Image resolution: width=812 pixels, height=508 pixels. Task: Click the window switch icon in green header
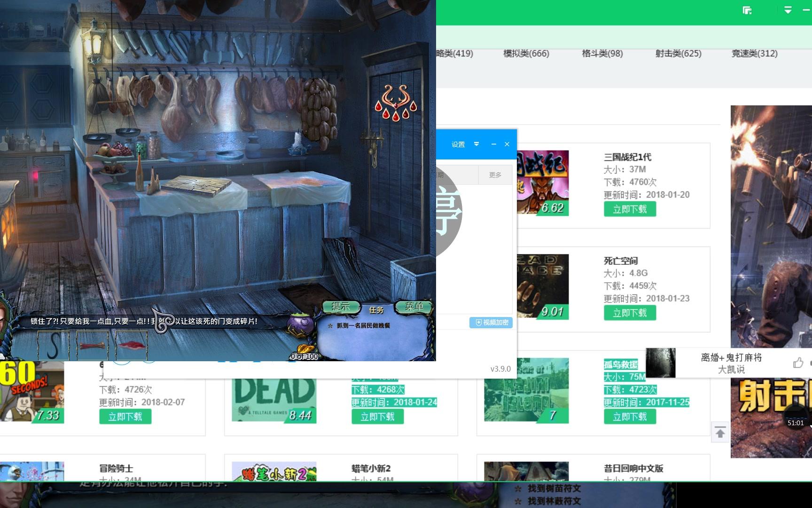click(747, 10)
